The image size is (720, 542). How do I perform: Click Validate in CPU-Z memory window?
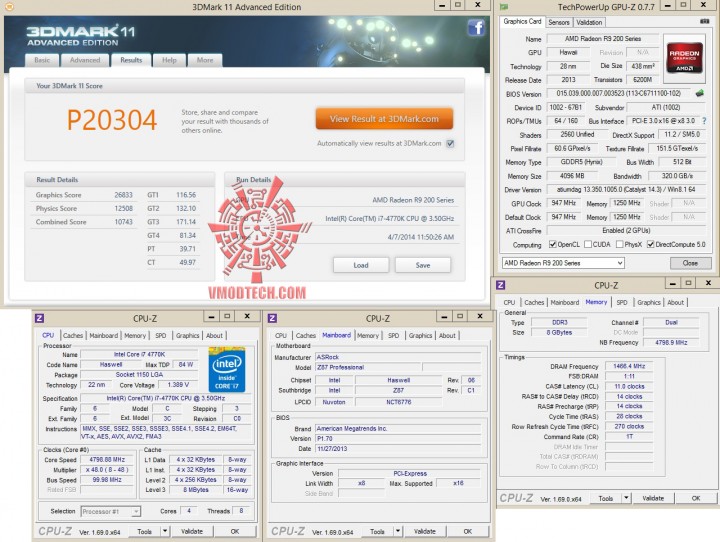click(x=653, y=498)
